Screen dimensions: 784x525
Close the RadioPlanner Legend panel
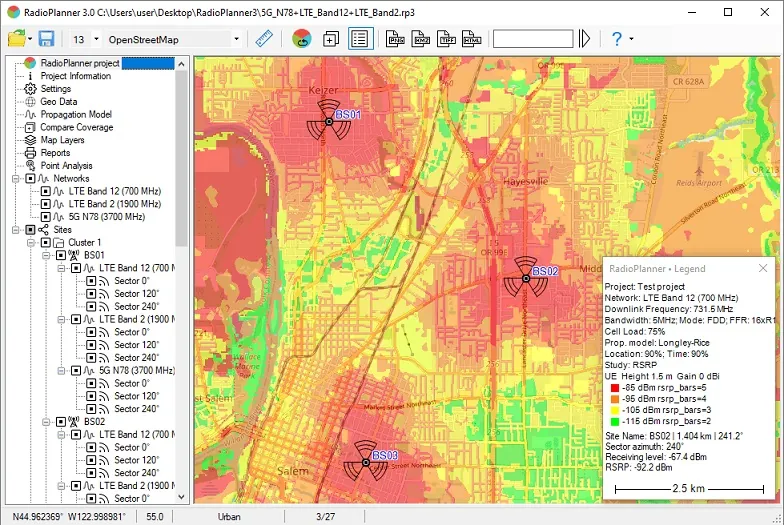(762, 268)
